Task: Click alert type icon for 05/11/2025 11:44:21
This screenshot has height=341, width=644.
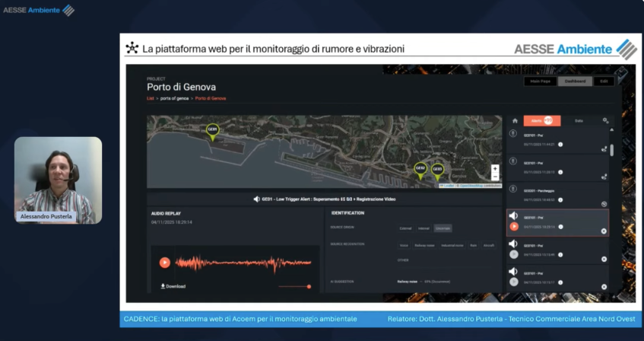Action: (x=513, y=133)
